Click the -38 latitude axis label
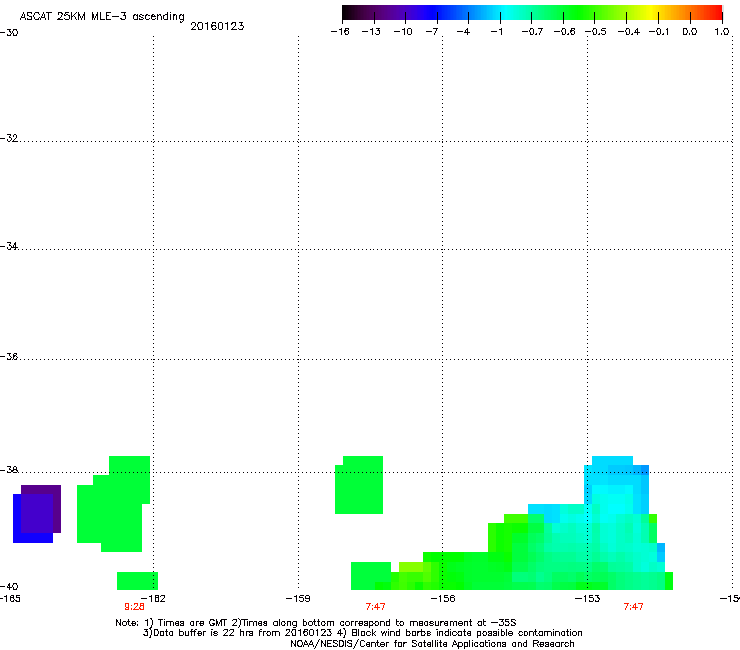Viewport: 740px width, 650px height. (9, 470)
